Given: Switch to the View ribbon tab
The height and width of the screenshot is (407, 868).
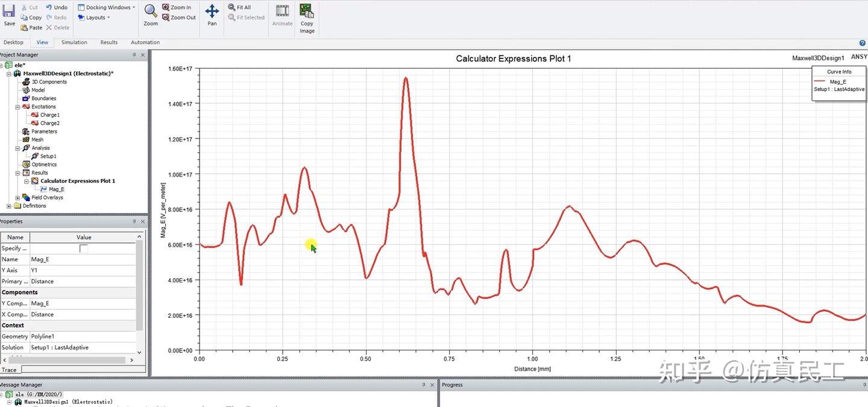Looking at the screenshot, I should point(42,42).
